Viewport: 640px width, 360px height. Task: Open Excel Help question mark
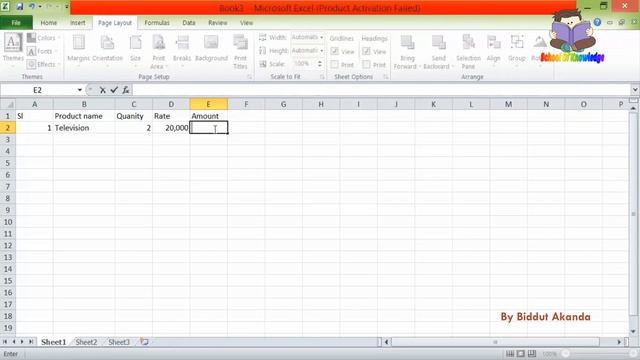597,22
